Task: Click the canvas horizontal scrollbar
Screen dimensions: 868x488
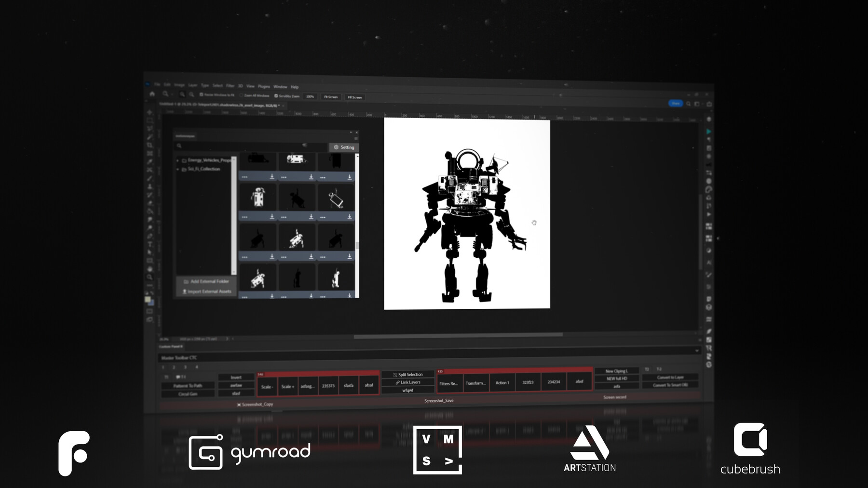Action: 458,336
